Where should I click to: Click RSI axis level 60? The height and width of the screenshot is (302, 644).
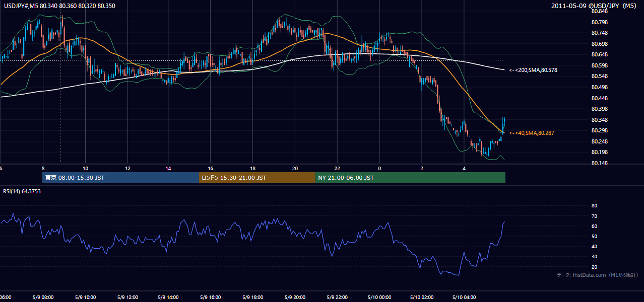click(594, 226)
